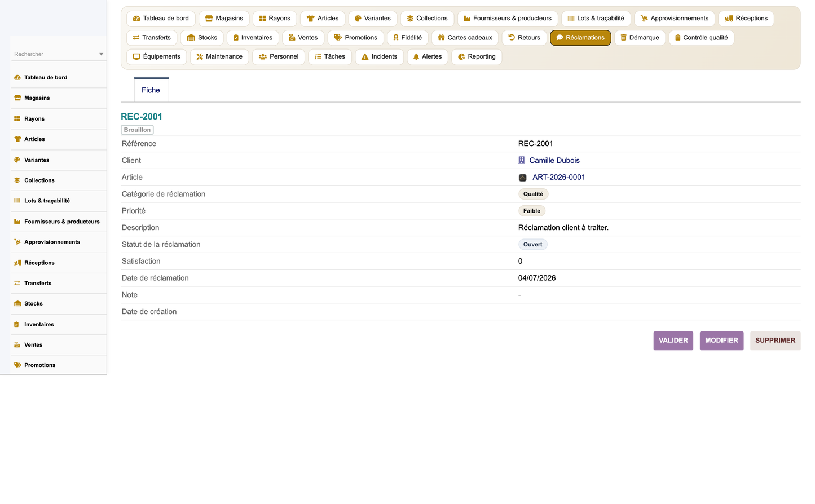815x504 pixels.
Task: Click the VALIDER button
Action: tap(673, 341)
